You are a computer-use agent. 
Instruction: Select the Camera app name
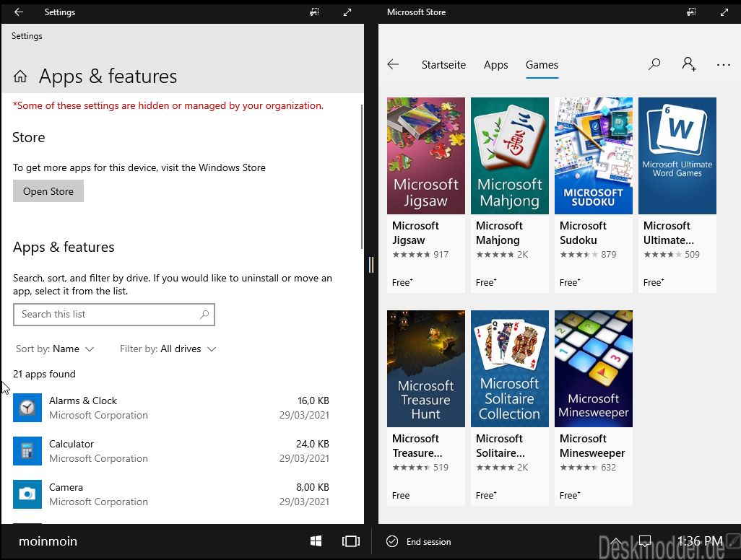[66, 487]
